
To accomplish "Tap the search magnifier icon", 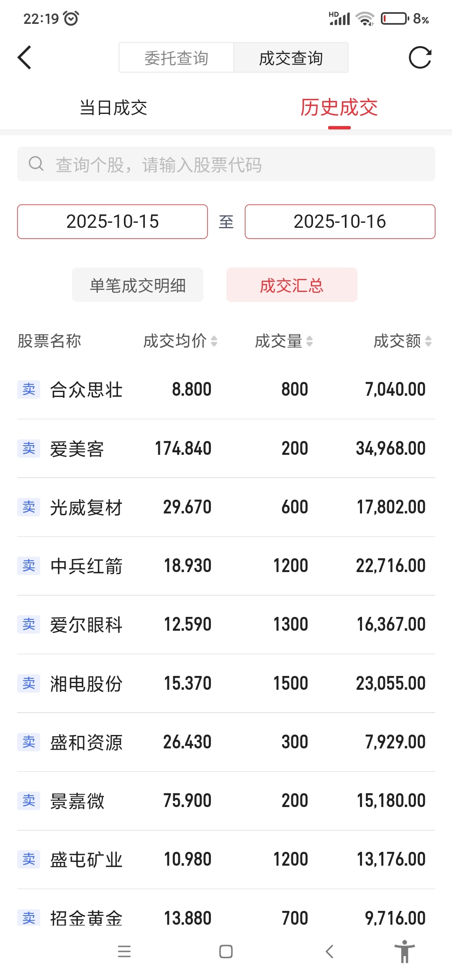I will (x=36, y=164).
